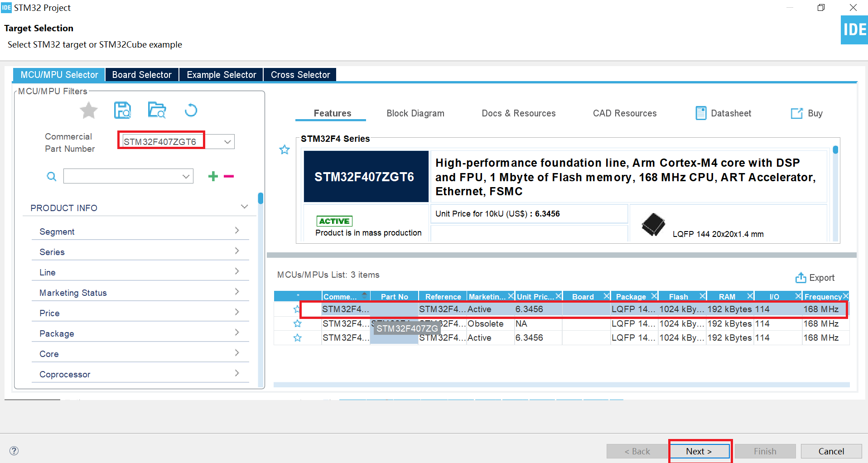This screenshot has height=463, width=868.
Task: Open the Docs & Resources tab
Action: [519, 113]
